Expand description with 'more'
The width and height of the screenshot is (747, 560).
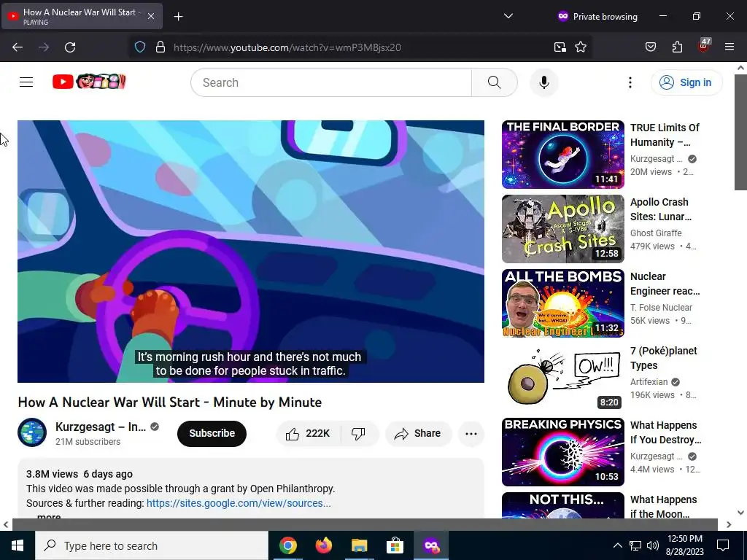[x=49, y=516]
